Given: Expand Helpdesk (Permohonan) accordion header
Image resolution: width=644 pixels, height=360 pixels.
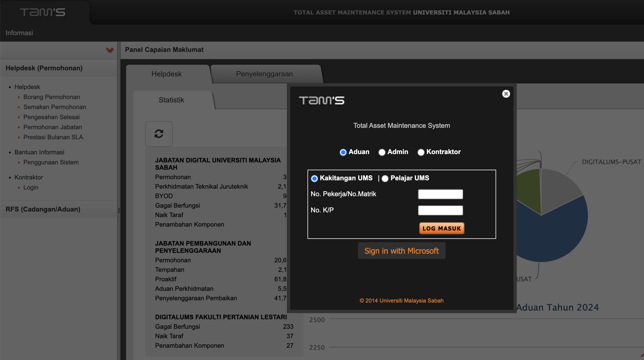Looking at the screenshot, I should coord(44,68).
